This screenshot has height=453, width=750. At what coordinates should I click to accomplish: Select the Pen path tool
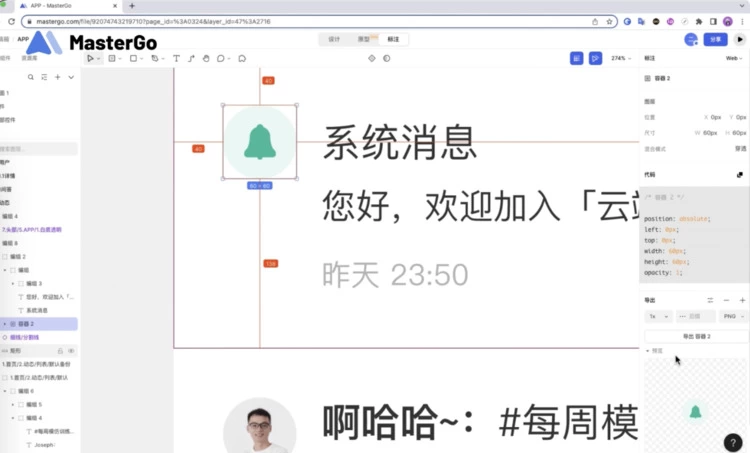point(191,59)
